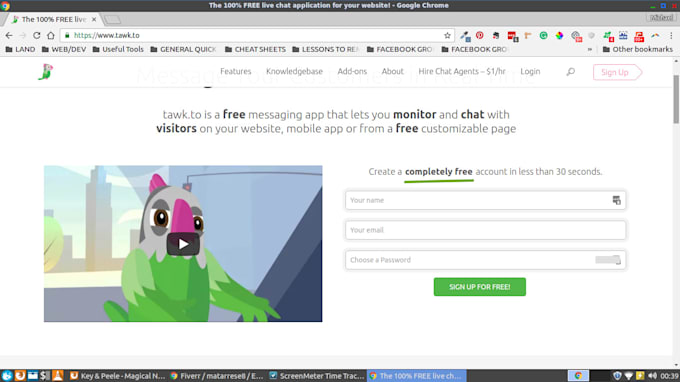The width and height of the screenshot is (680, 382).
Task: Click the green circular Grammarly extension icon
Action: [543, 36]
